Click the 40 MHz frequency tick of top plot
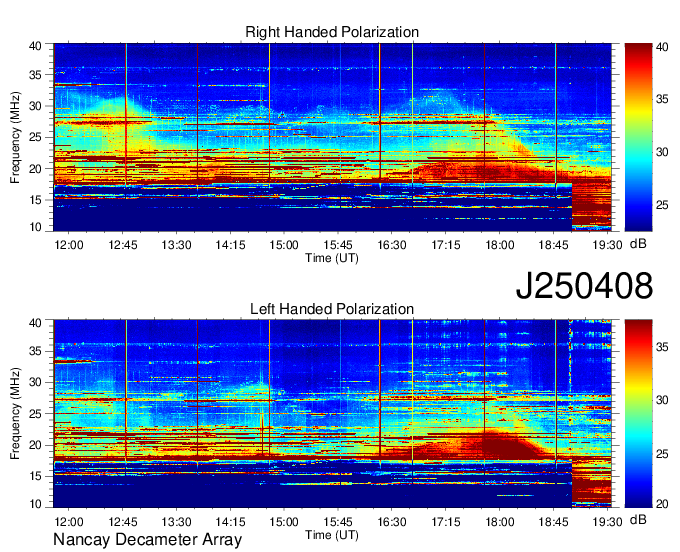This screenshot has height=552, width=680. pos(36,46)
